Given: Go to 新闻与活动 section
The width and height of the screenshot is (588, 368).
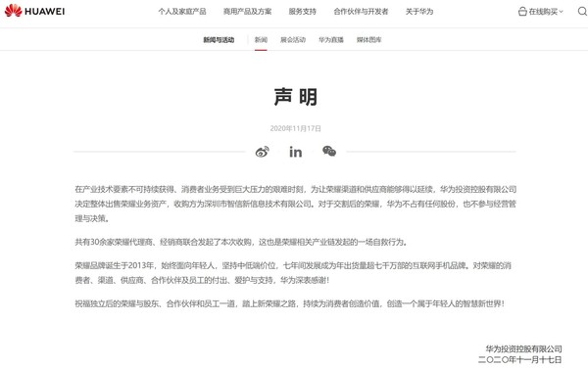Looking at the screenshot, I should click(x=219, y=40).
